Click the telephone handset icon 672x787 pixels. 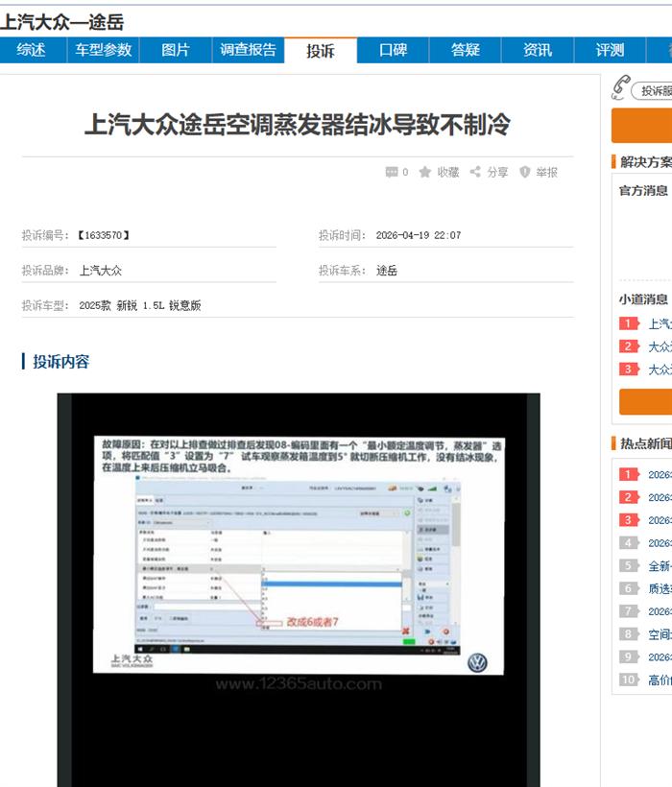coord(620,88)
